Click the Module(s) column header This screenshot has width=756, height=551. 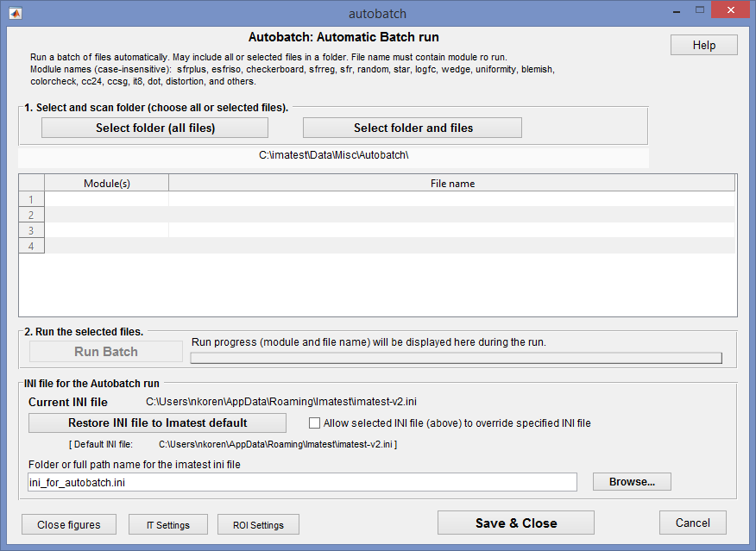(106, 183)
